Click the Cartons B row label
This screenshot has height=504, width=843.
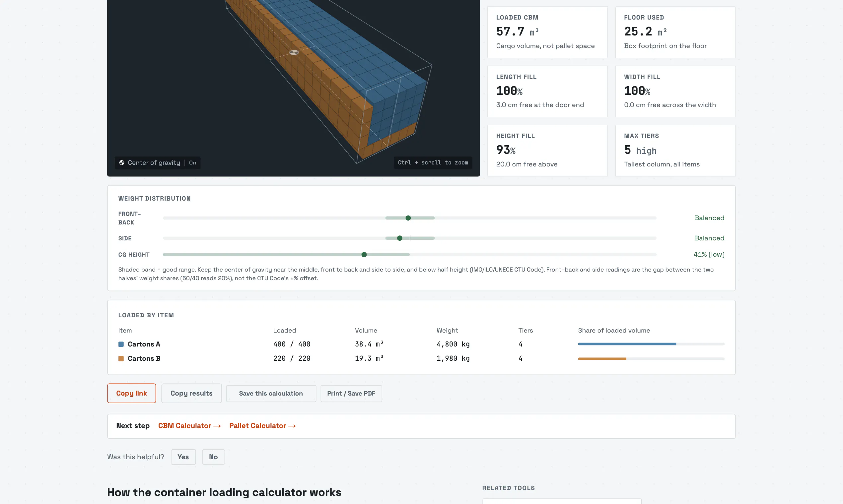tap(144, 358)
